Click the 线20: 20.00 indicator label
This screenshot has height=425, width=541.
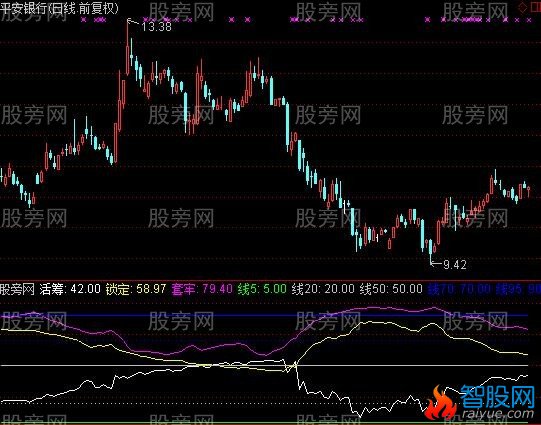[323, 289]
